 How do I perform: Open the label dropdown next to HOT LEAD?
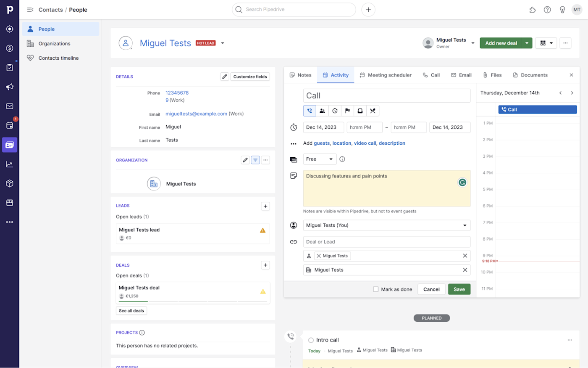pos(223,43)
